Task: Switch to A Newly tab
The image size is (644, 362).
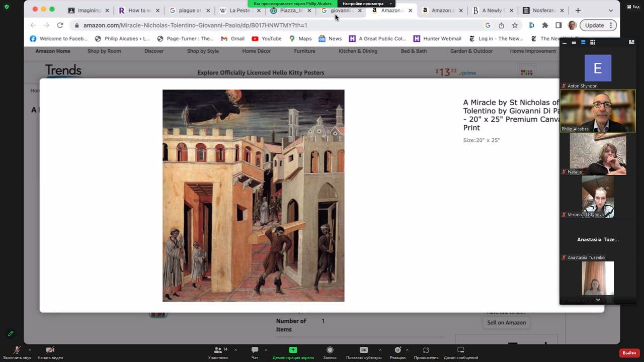Action: 493,10
